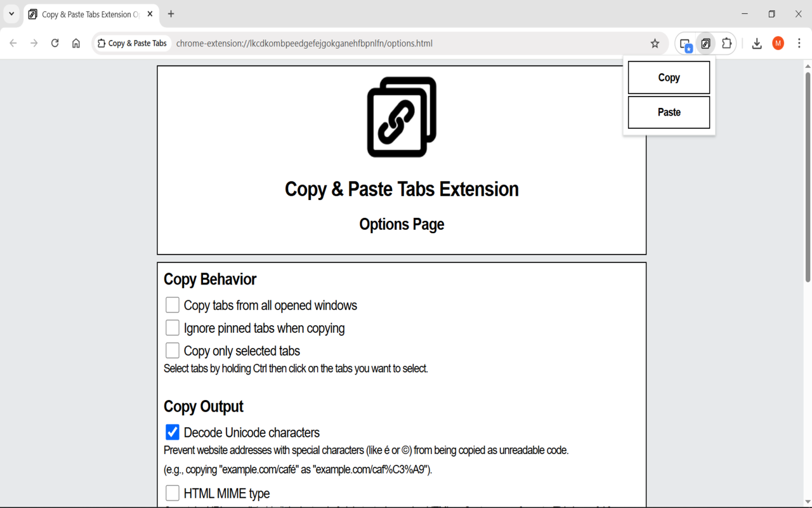
Task: Click the Paste button in the popup
Action: coord(669,112)
